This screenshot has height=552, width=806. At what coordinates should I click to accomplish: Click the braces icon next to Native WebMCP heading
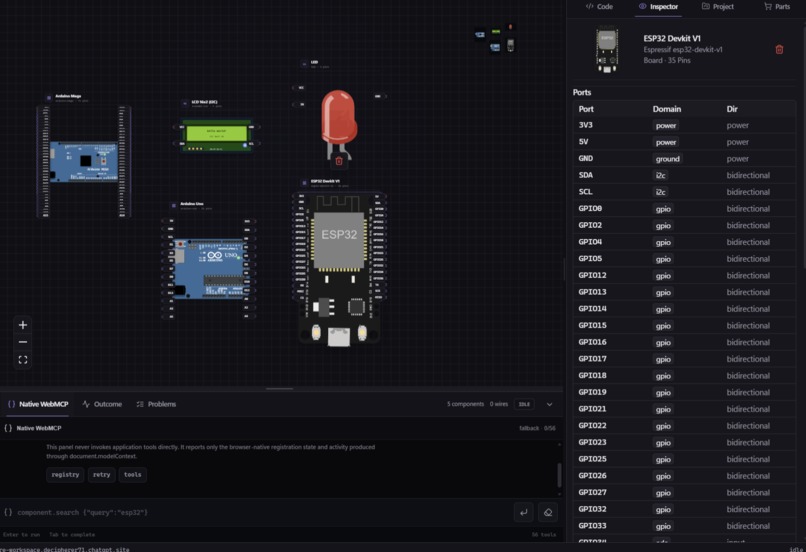pos(8,428)
